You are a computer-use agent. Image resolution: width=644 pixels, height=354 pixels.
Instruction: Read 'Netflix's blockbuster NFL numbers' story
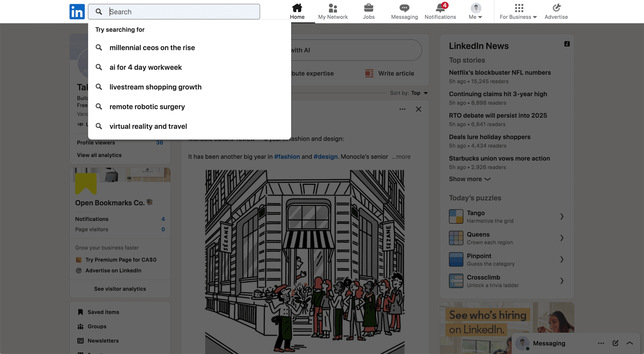tap(500, 73)
